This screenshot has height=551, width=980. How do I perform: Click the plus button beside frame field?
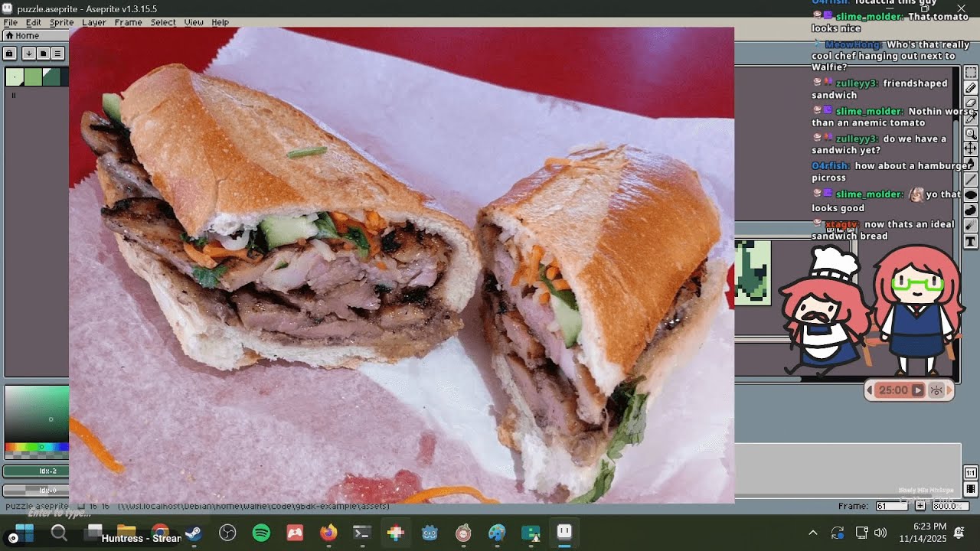click(x=920, y=506)
